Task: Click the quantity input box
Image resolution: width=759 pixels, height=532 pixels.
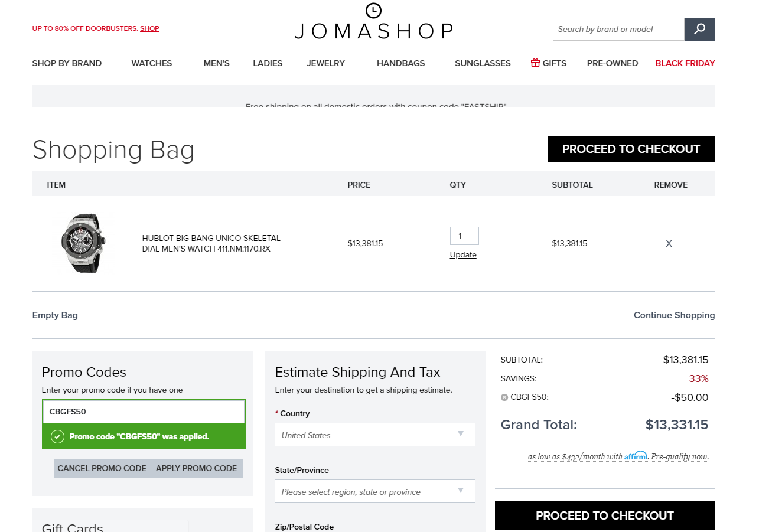Action: click(x=464, y=236)
